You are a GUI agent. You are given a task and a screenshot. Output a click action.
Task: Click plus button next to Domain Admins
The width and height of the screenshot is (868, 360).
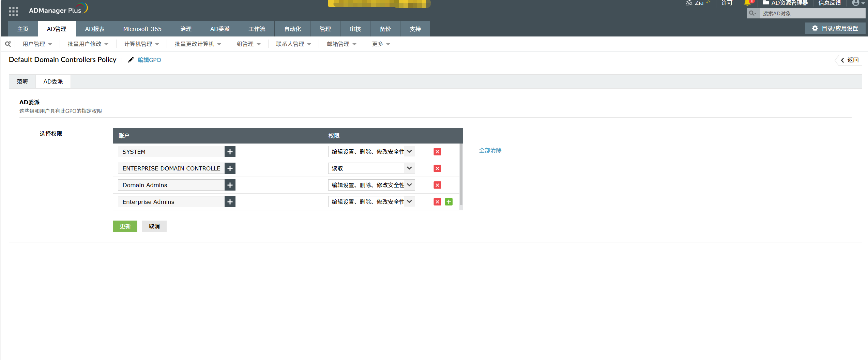click(x=230, y=185)
